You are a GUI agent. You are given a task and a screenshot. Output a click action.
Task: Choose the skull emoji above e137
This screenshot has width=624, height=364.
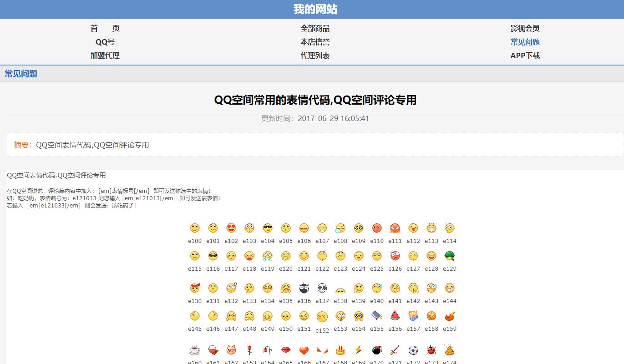322,288
